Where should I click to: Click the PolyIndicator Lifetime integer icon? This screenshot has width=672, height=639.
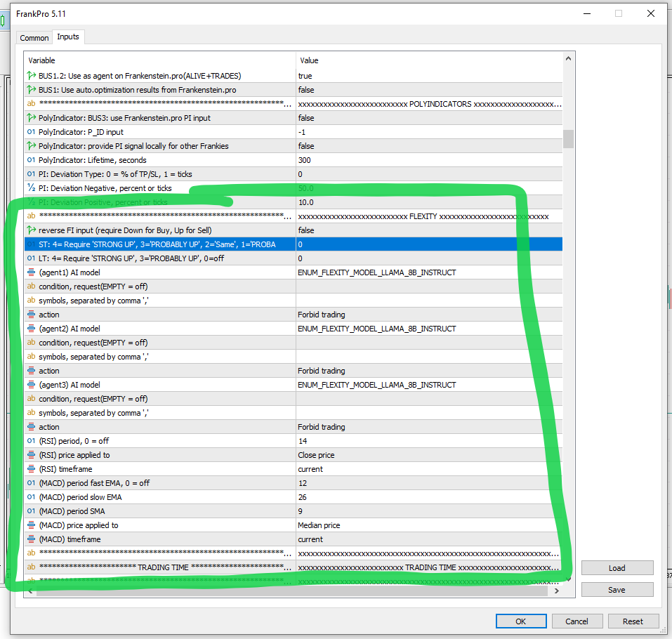point(32,160)
